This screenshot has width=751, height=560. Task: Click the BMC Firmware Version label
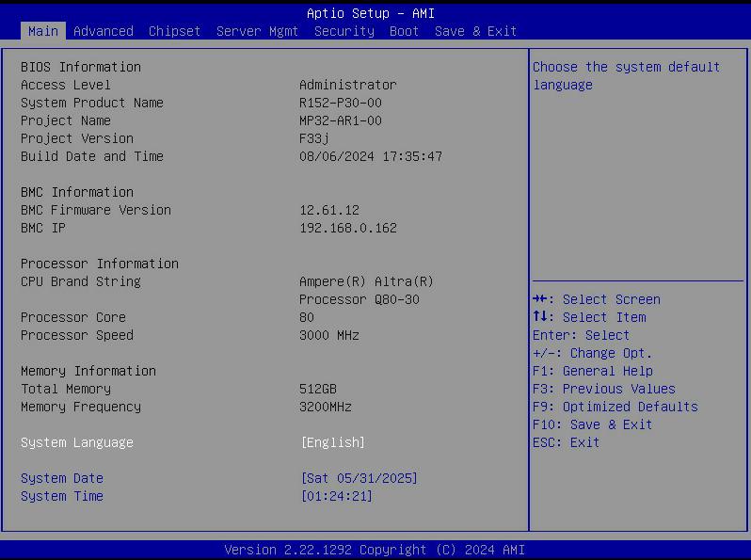coord(96,210)
